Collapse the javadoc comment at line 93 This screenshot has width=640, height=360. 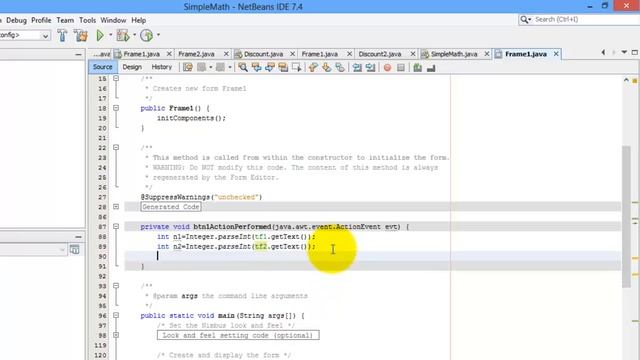tap(116, 286)
